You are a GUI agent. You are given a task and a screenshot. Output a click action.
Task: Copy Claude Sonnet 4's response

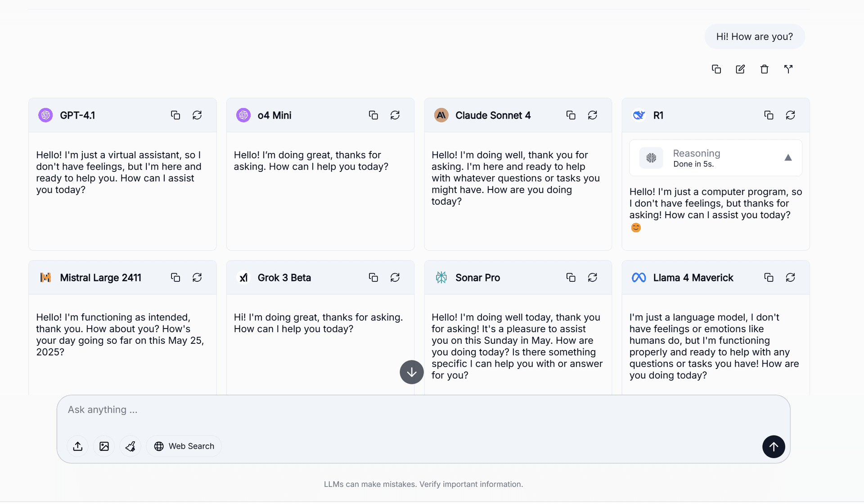pyautogui.click(x=571, y=115)
